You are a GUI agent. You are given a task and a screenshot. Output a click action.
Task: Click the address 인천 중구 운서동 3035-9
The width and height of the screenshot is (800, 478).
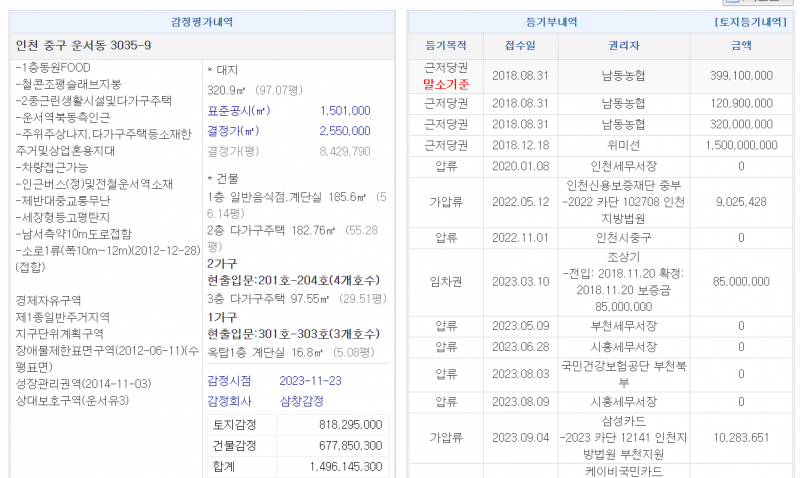pyautogui.click(x=85, y=45)
